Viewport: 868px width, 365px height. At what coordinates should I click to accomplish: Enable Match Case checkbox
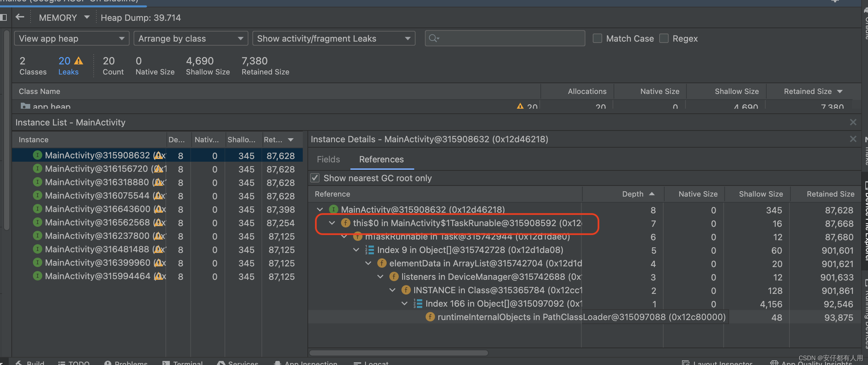(x=597, y=38)
